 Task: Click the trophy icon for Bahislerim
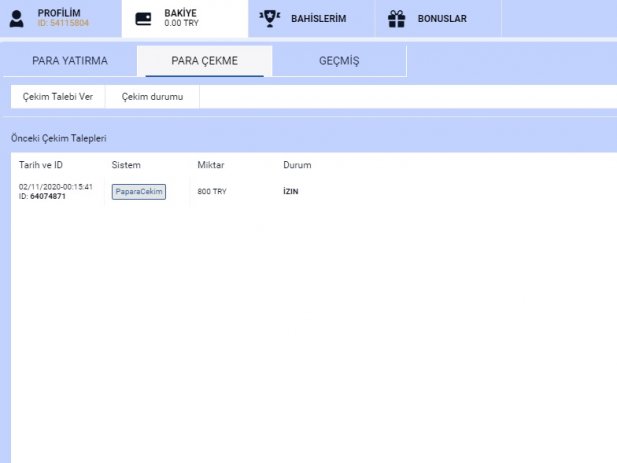(270, 18)
